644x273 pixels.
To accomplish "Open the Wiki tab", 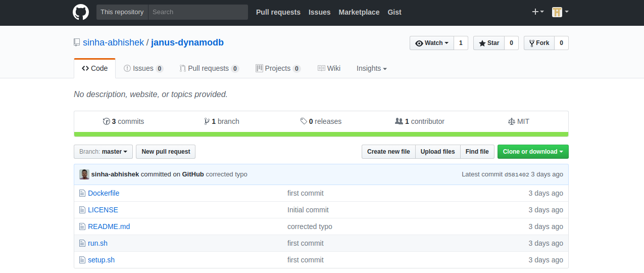I will (329, 68).
